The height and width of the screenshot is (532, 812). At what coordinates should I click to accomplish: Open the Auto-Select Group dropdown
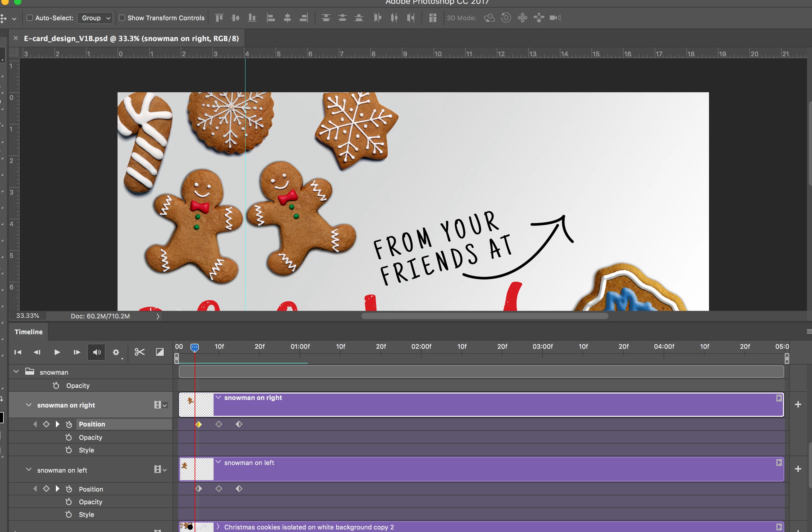[x=95, y=18]
